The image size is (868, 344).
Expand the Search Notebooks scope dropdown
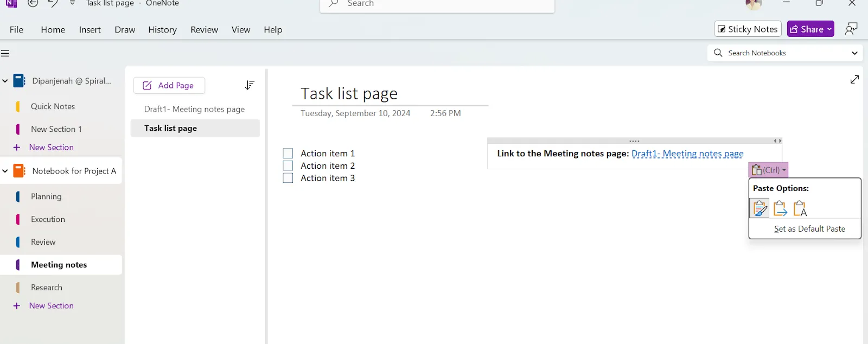[x=854, y=53]
